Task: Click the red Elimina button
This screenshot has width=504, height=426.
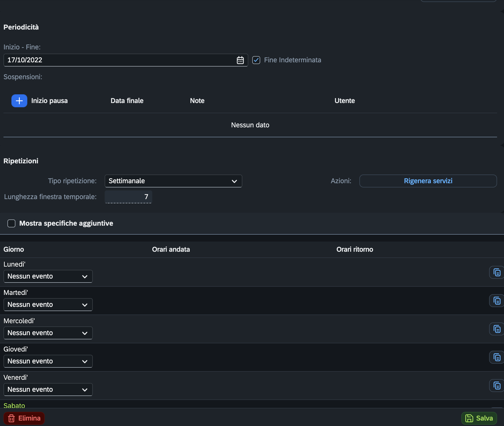Action: [24, 418]
